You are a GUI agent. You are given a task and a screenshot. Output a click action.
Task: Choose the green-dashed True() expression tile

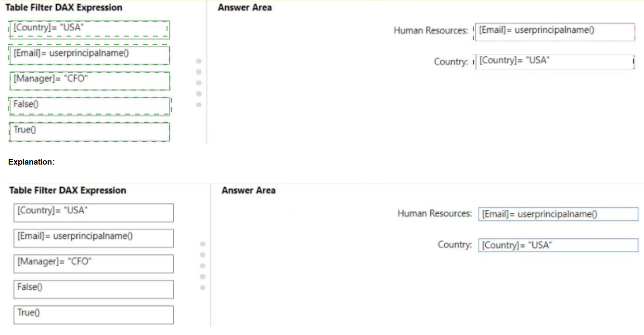point(90,131)
